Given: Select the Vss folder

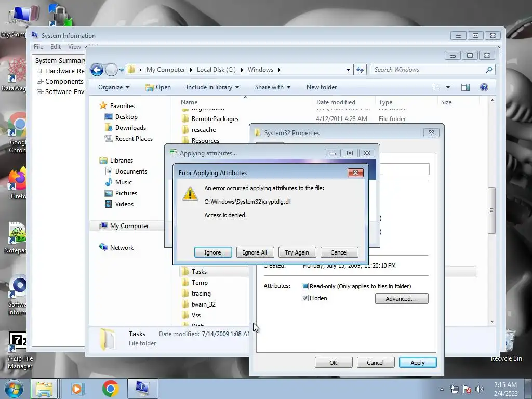Looking at the screenshot, I should tap(191, 315).
